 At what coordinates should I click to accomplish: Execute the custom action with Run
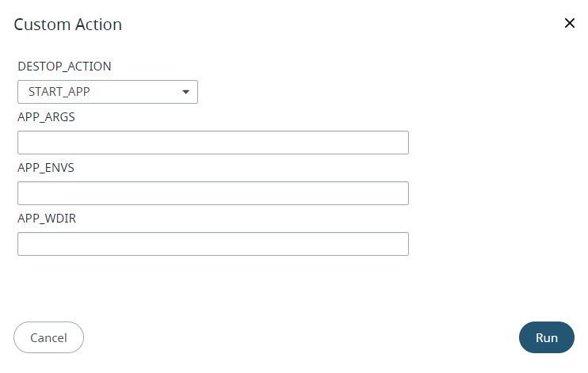point(547,337)
